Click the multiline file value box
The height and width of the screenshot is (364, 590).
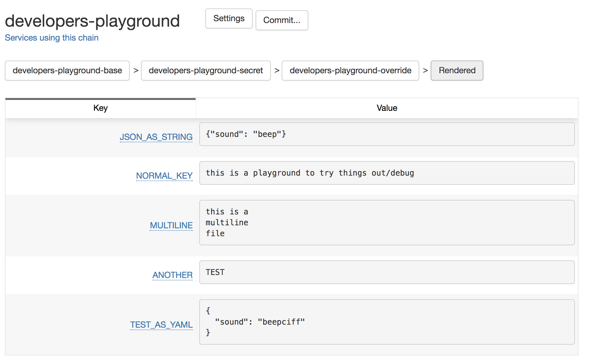[x=387, y=223]
